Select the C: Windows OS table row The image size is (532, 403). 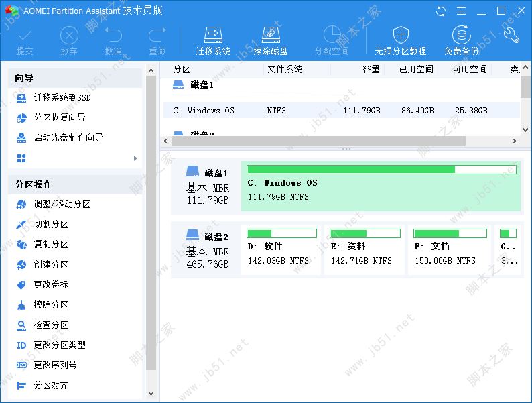click(342, 111)
